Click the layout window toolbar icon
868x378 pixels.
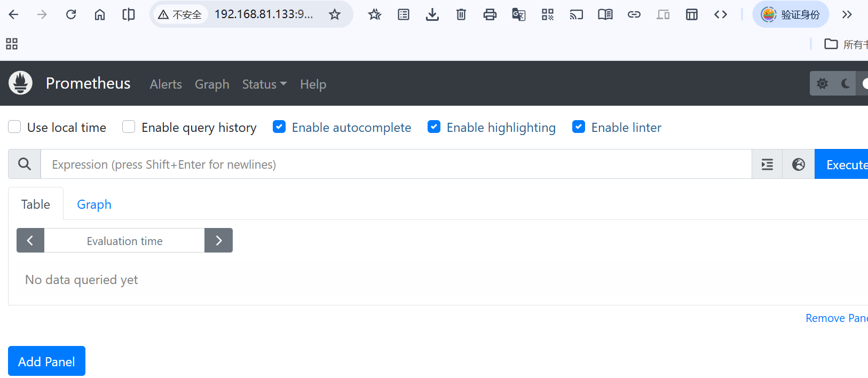tap(692, 14)
